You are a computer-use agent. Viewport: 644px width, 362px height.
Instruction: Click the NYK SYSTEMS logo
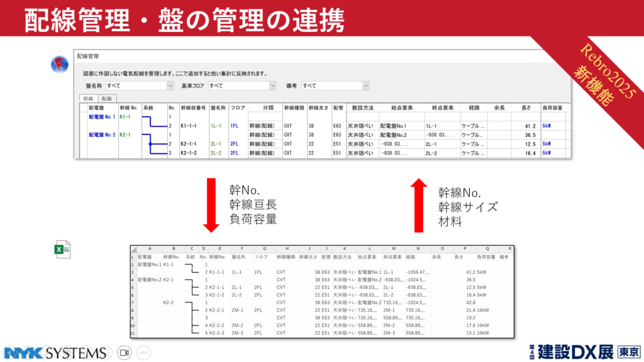(x=55, y=353)
